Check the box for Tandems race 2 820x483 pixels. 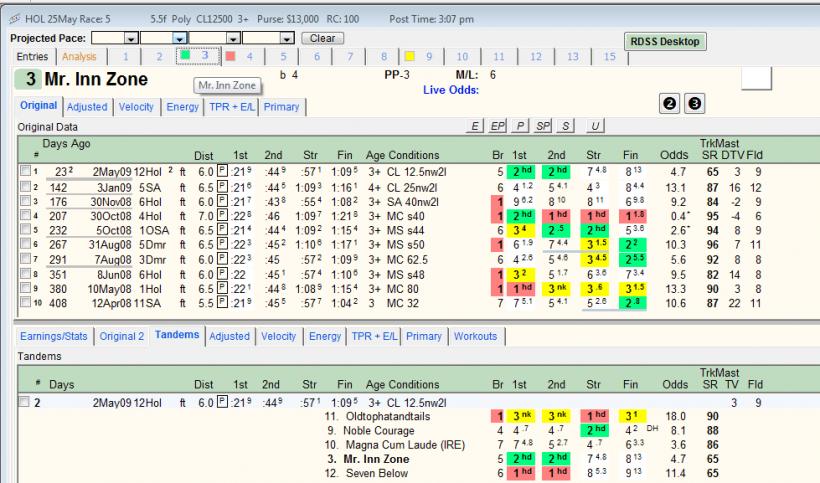[x=24, y=401]
